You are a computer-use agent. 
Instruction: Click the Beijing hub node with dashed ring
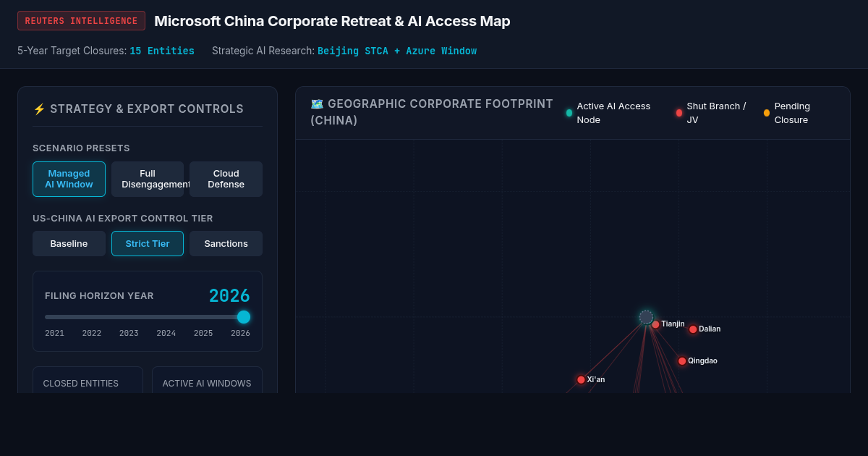point(646,317)
